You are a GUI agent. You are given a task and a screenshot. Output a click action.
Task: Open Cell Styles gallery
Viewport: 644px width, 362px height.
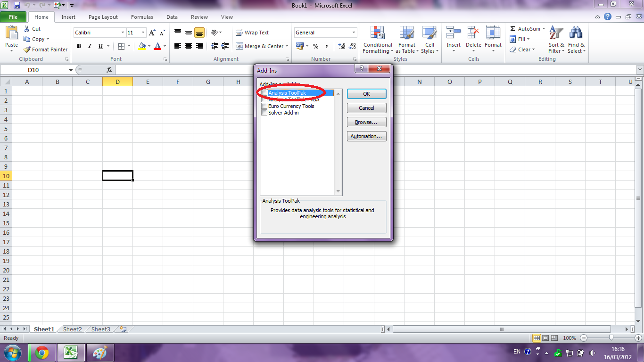[429, 40]
